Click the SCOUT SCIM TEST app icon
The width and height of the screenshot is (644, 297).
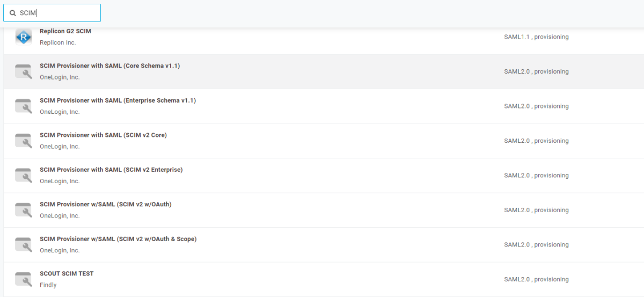[23, 279]
